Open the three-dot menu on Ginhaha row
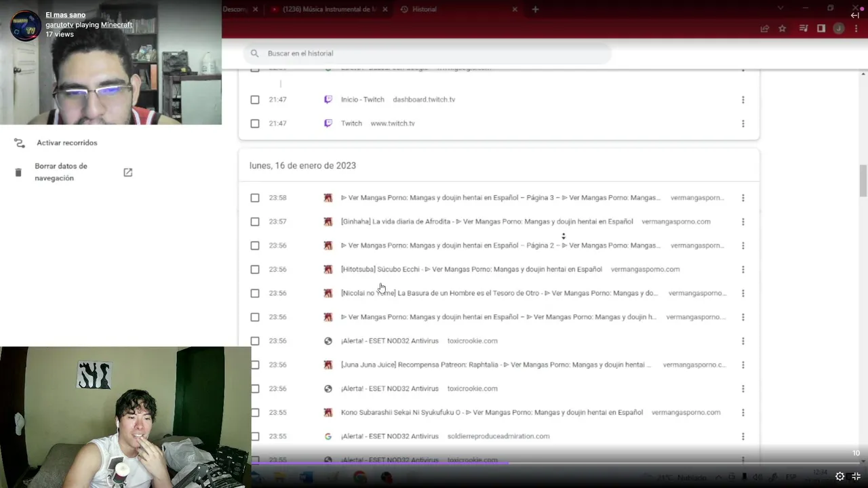Image resolution: width=868 pixels, height=488 pixels. coord(743,222)
